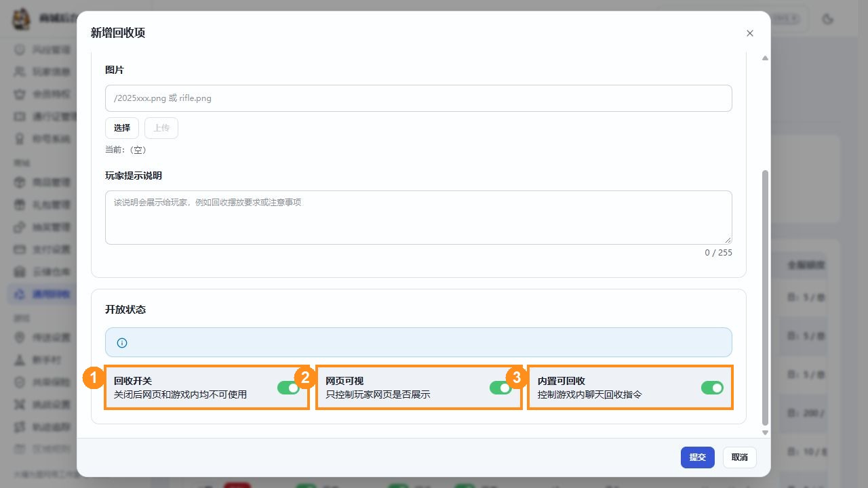Viewport: 868px width, 488px height.
Task: Click the dialog's vertical scrollbar thumb
Action: 766,297
